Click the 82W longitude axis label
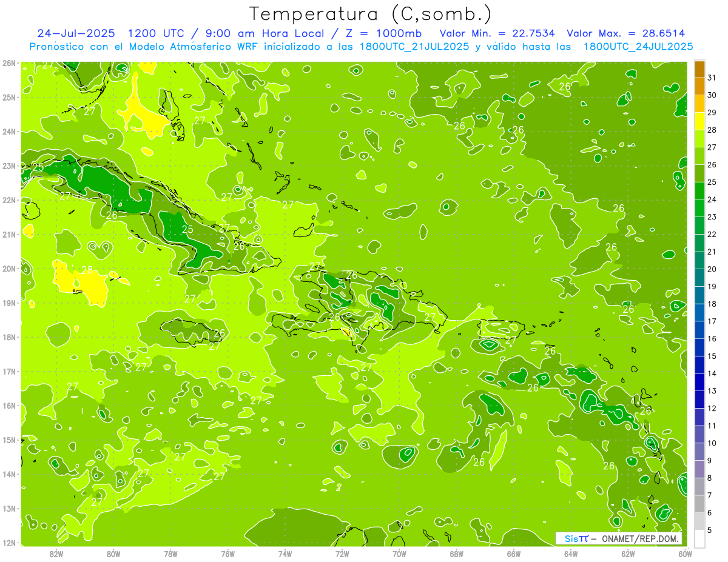 (56, 554)
